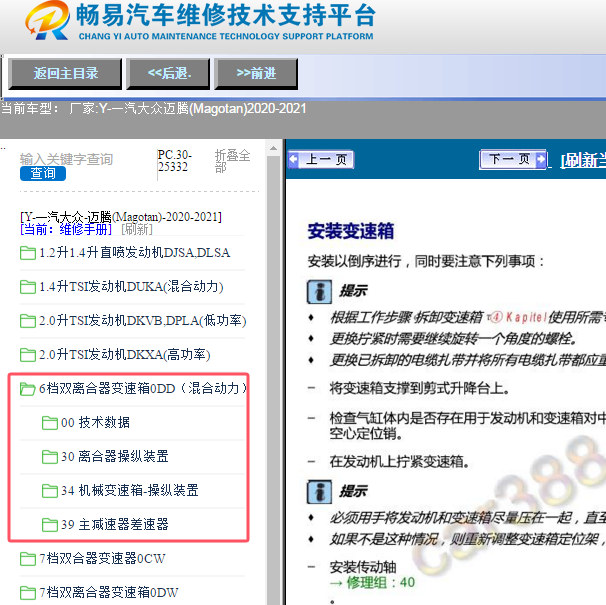Image resolution: width=606 pixels, height=605 pixels.
Task: Click open folder icon of 6档双离合器变速箱0DD
Action: (x=28, y=389)
